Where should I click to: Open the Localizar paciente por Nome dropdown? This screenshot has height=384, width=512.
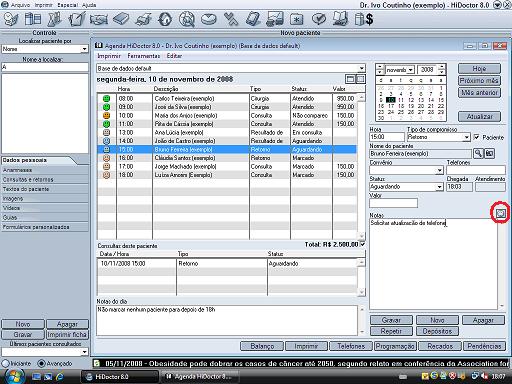84,49
